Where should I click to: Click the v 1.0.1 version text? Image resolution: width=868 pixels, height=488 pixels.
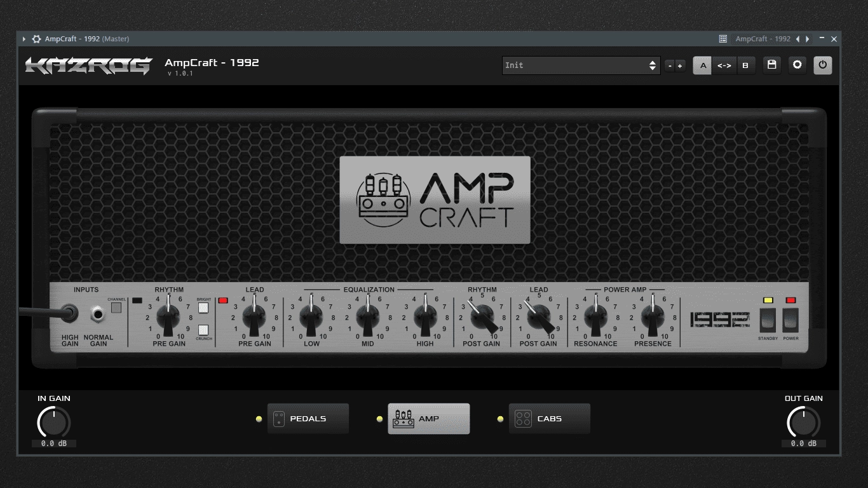tap(180, 74)
